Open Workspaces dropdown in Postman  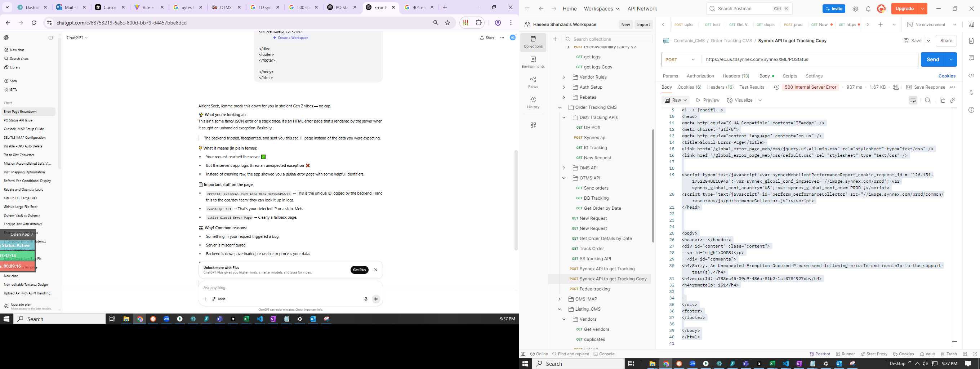[601, 9]
